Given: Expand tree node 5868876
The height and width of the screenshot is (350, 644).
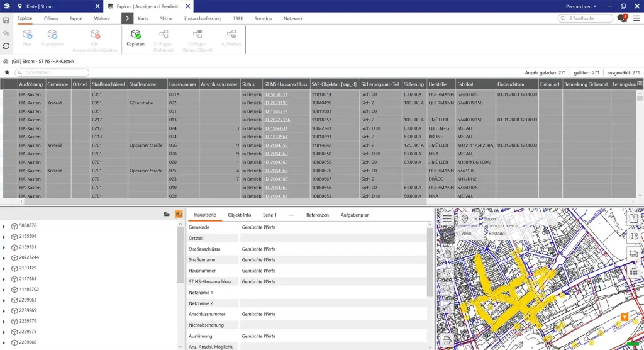Looking at the screenshot, I should pyautogui.click(x=4, y=226).
